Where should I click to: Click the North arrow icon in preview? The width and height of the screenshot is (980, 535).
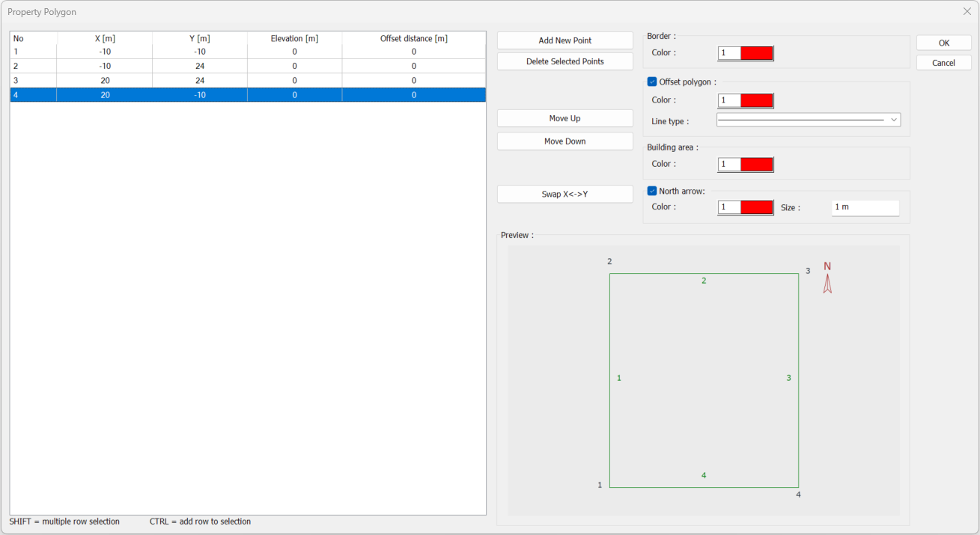point(827,284)
